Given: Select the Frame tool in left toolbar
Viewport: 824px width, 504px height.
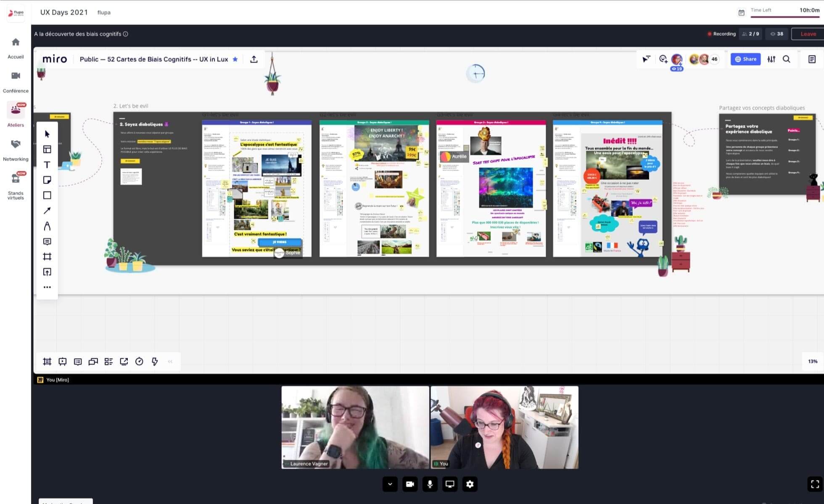Looking at the screenshot, I should [47, 257].
